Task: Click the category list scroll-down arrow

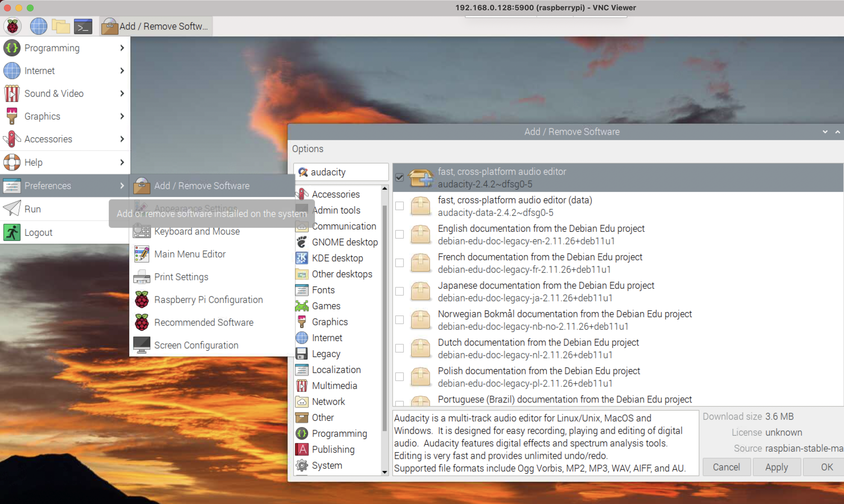Action: click(384, 472)
